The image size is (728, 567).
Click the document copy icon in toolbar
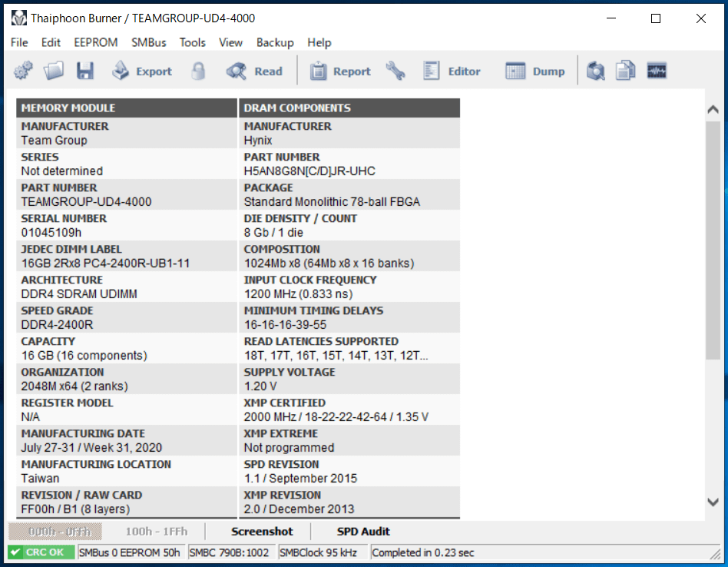click(x=626, y=71)
